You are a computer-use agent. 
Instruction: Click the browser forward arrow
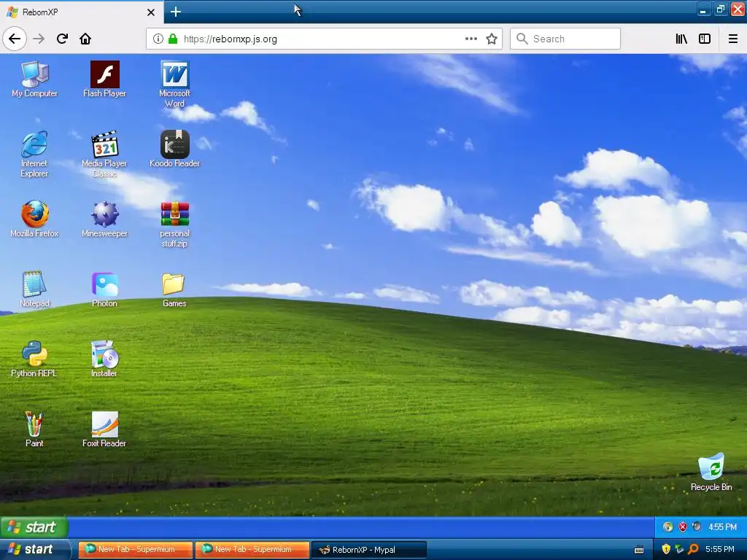(39, 39)
